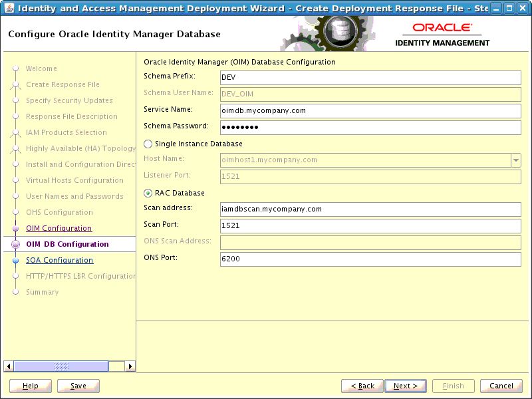
Task: Click the Oracle Identity Management logo
Action: pyautogui.click(x=442, y=35)
